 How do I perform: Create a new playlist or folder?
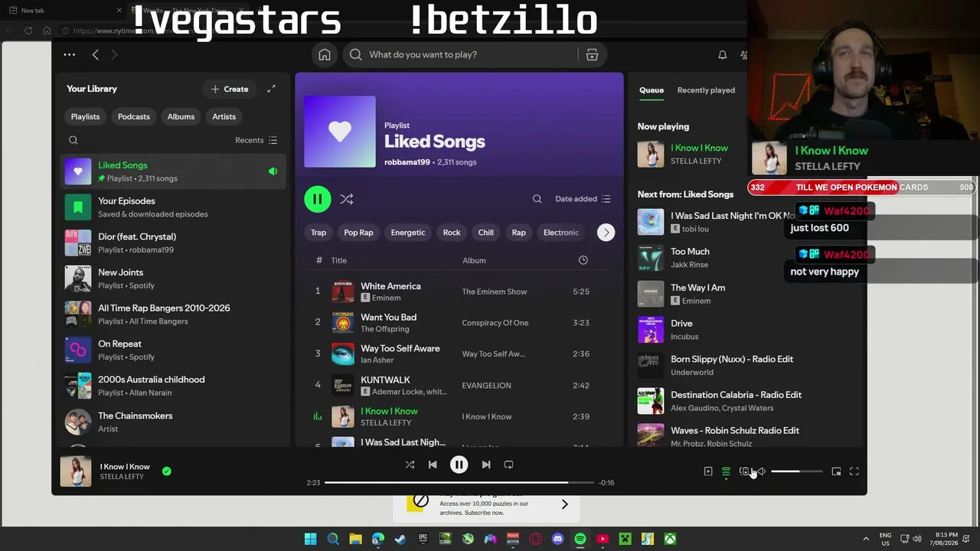230,89
